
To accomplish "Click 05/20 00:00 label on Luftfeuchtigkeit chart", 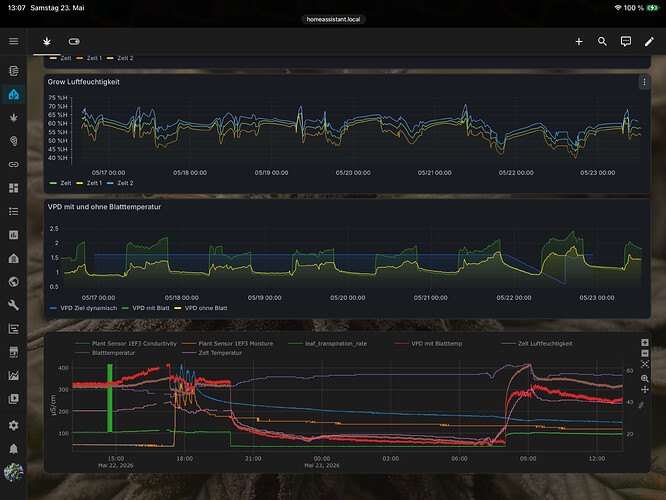I will [353, 172].
